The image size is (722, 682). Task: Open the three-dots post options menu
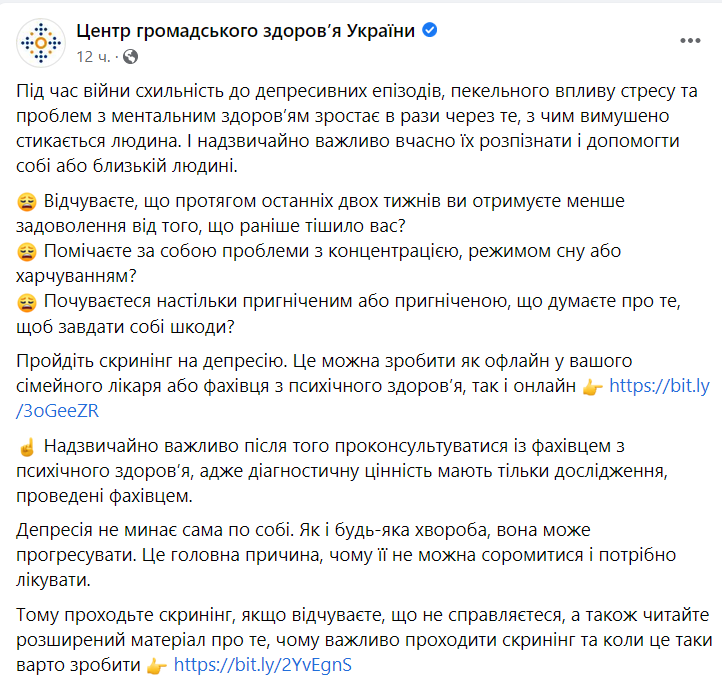click(690, 41)
